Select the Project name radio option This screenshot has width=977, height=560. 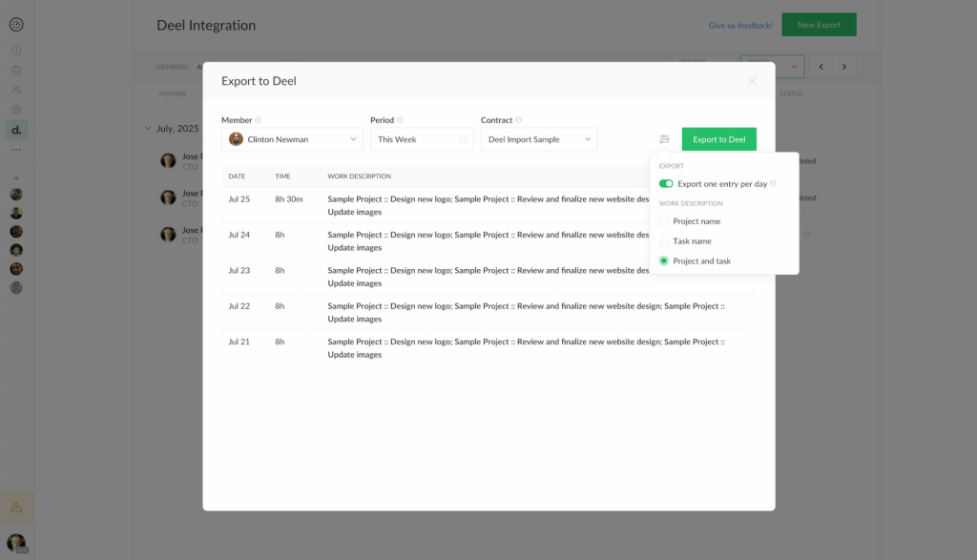click(664, 221)
